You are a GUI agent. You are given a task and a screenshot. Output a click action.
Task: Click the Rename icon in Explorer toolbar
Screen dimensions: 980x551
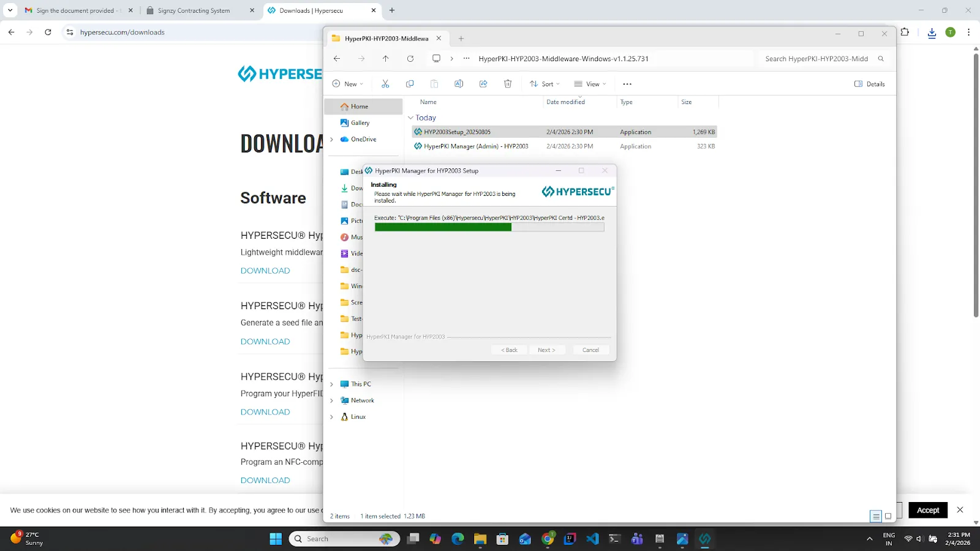pyautogui.click(x=459, y=84)
